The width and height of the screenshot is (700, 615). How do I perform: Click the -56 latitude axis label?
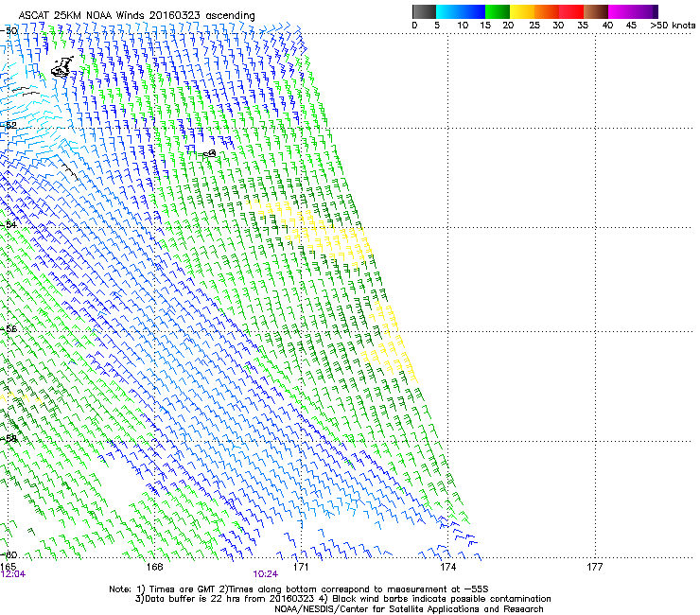[x=9, y=328]
